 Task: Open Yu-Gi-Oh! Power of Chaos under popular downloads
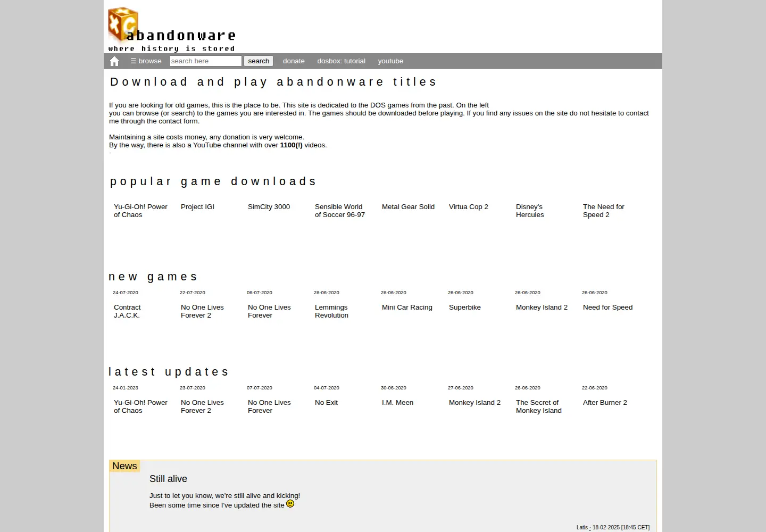click(140, 211)
